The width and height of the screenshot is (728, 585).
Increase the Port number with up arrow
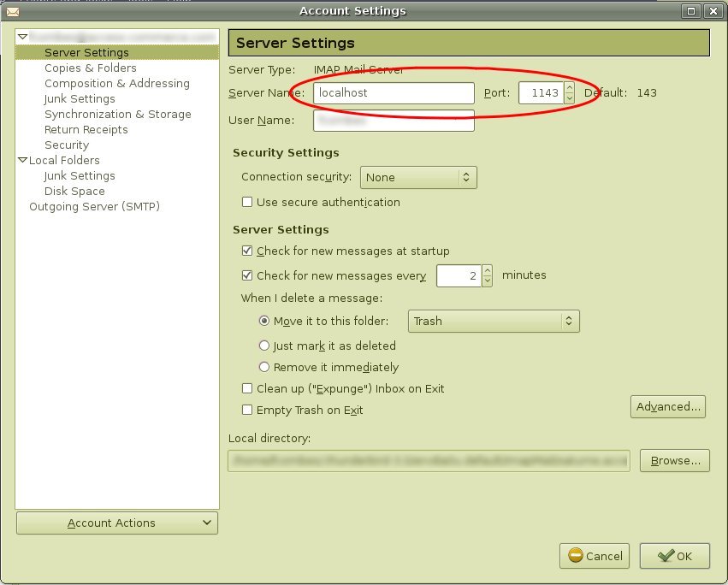pos(569,87)
